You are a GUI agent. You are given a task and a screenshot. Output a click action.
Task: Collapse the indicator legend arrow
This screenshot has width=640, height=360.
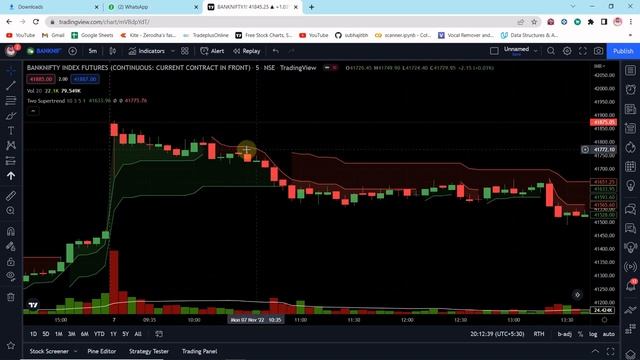pos(33,111)
